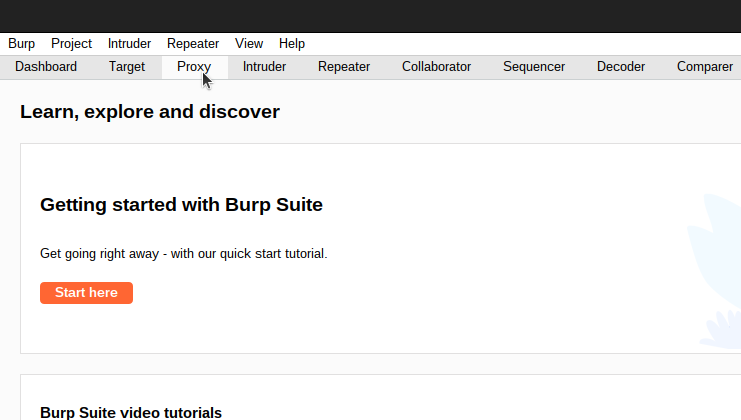Viewport: 741px width, 420px height.
Task: Go to the Collaborator tab
Action: point(436,67)
